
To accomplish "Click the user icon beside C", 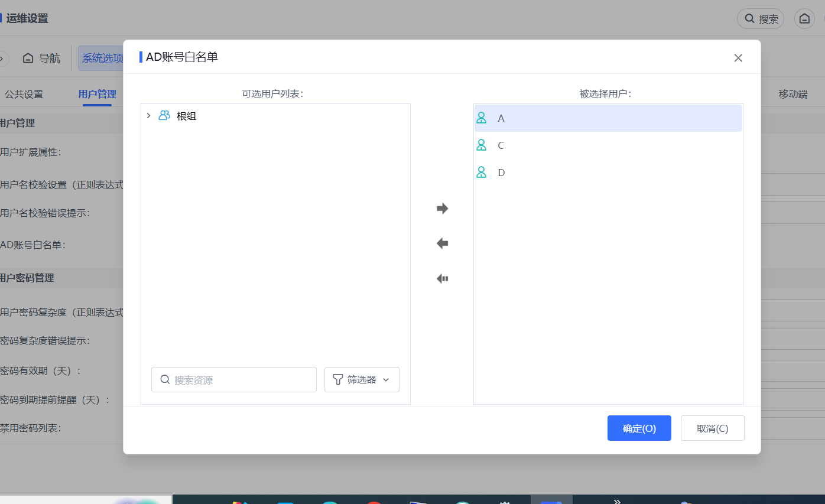I will point(482,145).
